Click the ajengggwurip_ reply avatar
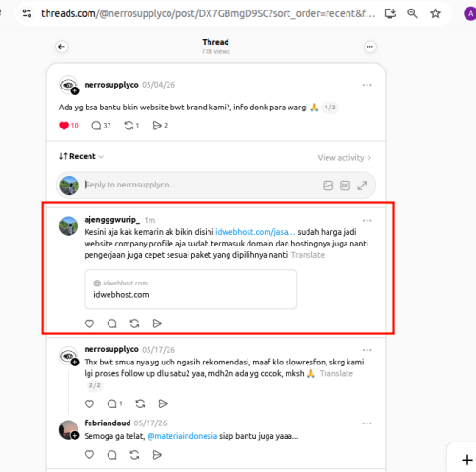This screenshot has width=476, height=472. (x=69, y=226)
